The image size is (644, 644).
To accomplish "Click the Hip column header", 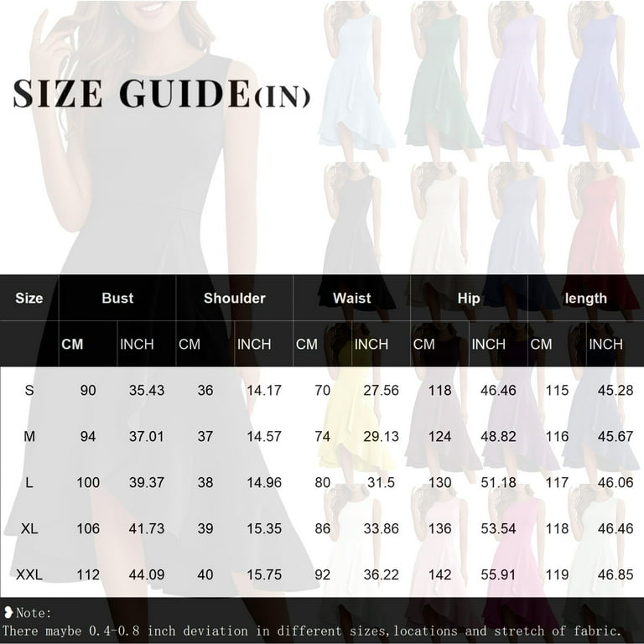I will [469, 298].
